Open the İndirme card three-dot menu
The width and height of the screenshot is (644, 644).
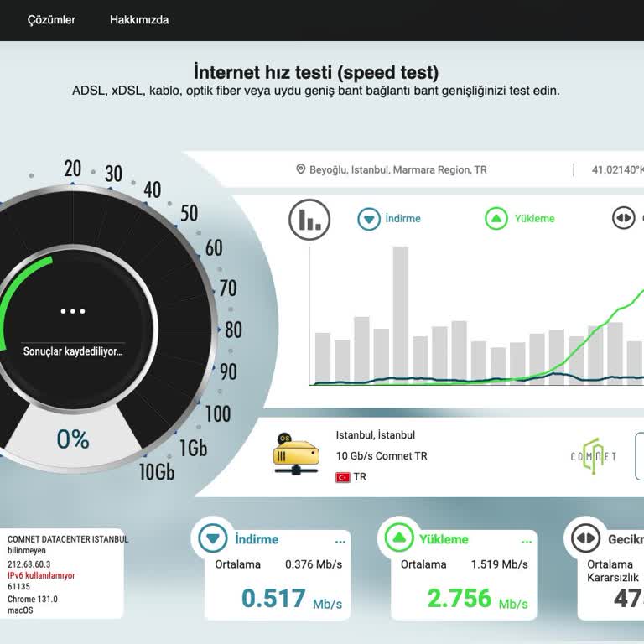click(x=340, y=543)
